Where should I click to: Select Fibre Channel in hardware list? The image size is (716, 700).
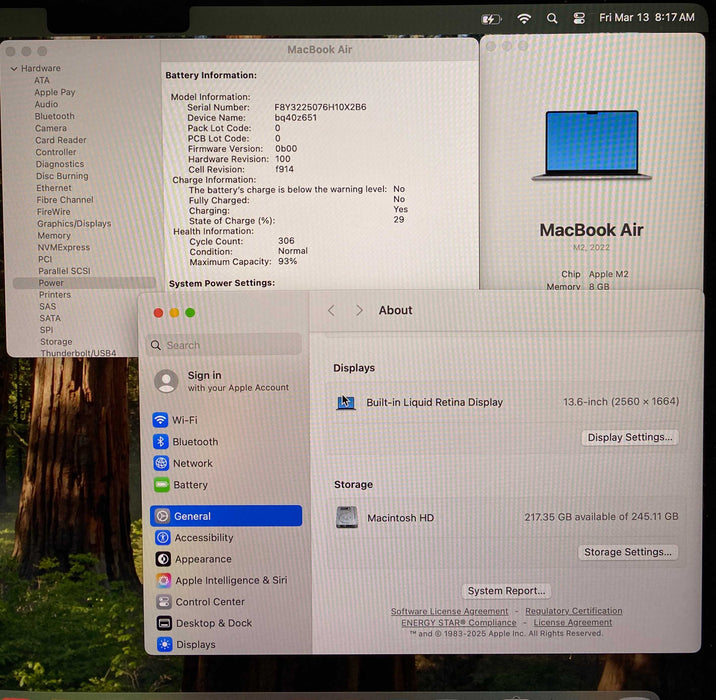(65, 200)
